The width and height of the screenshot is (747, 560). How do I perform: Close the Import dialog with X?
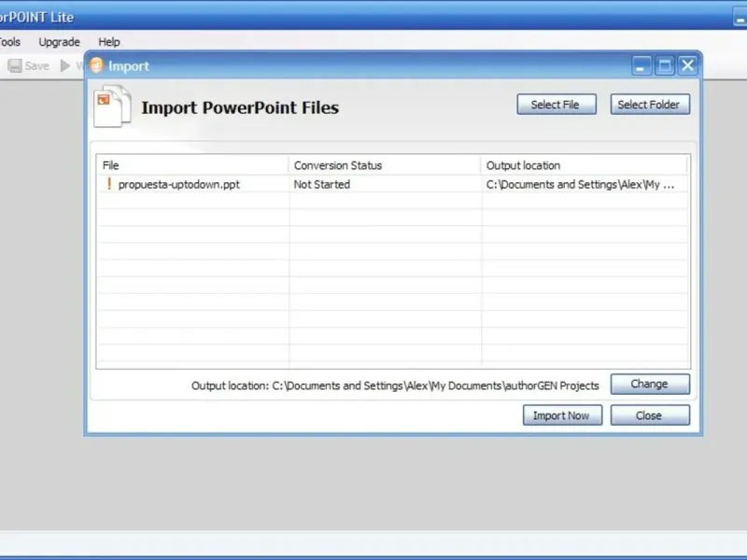(687, 65)
